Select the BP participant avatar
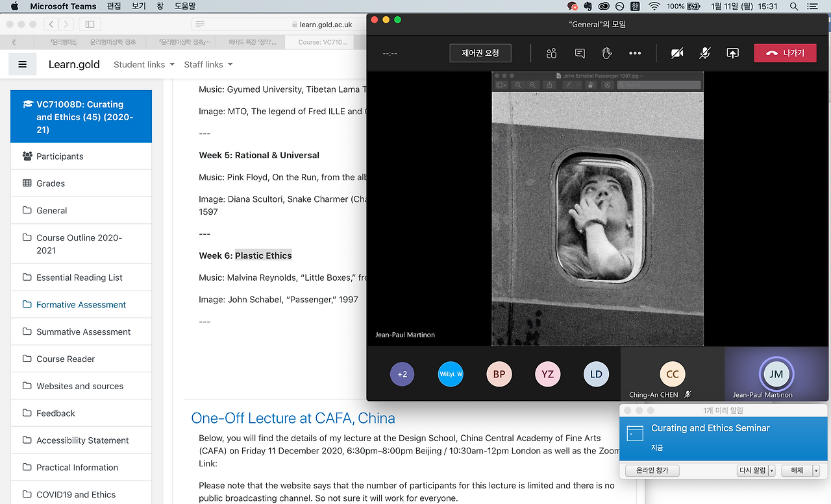This screenshot has height=504, width=831. pyautogui.click(x=499, y=374)
